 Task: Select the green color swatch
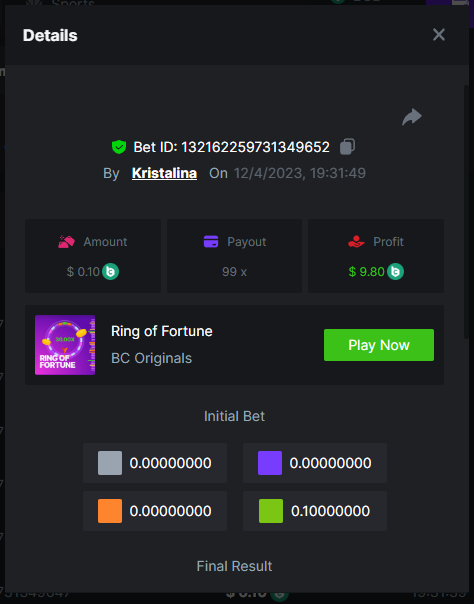point(271,511)
